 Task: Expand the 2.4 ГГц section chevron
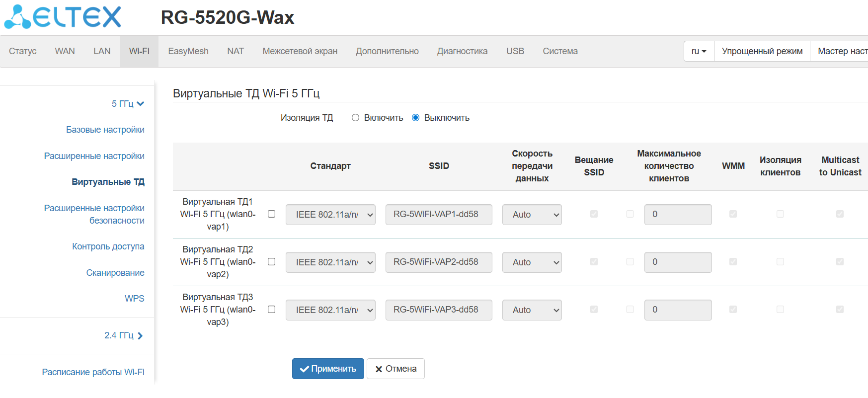pos(140,336)
